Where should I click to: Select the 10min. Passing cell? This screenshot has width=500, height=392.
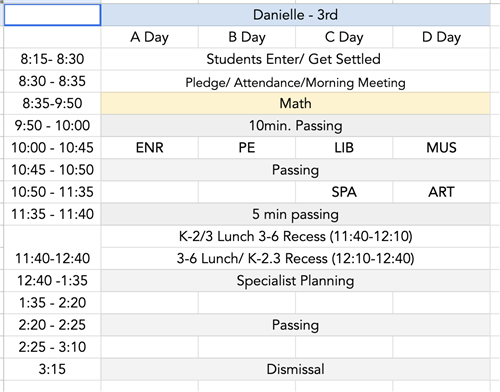pyautogui.click(x=295, y=126)
